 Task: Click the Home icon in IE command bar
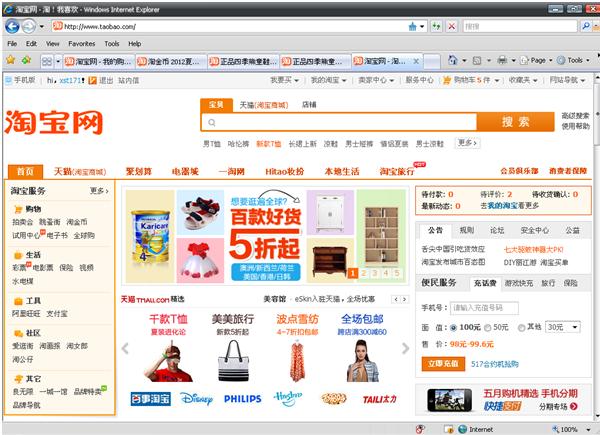click(x=453, y=60)
